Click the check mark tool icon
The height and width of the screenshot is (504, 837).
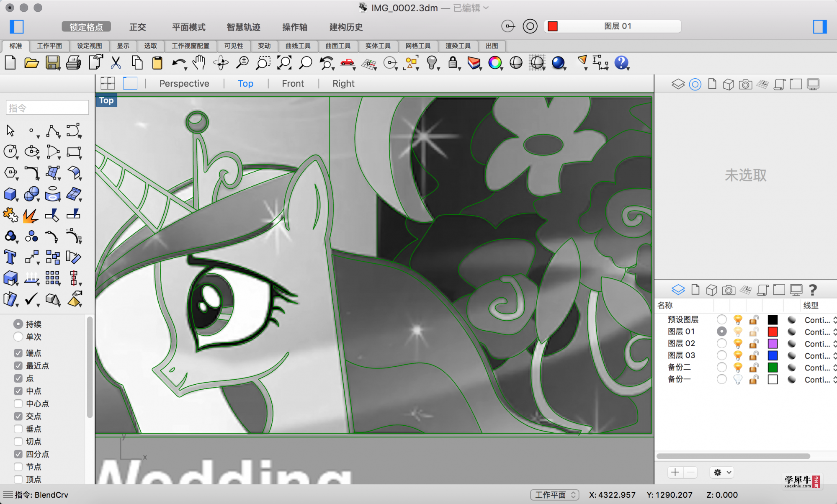click(x=31, y=299)
